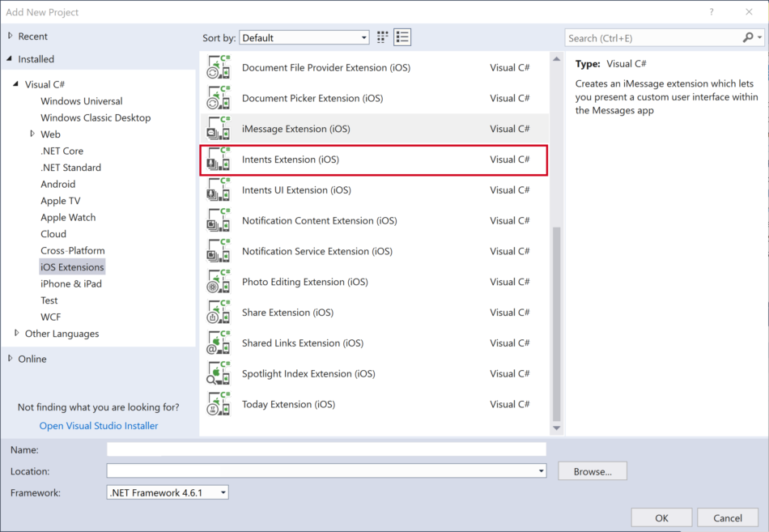Click the Today Extension template icon
This screenshot has width=769, height=532.
pos(219,404)
